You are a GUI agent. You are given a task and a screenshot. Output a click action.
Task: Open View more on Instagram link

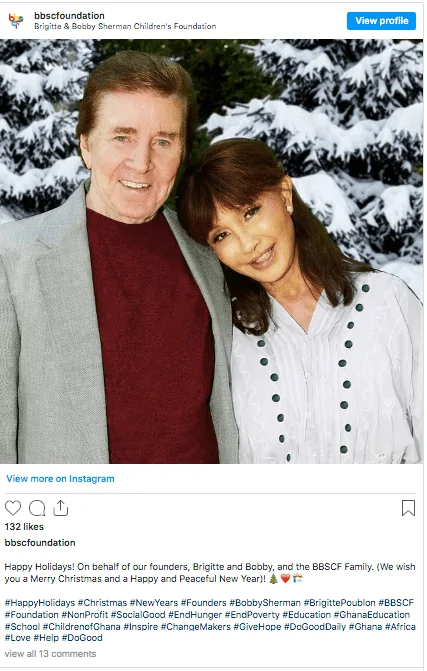pyautogui.click(x=60, y=479)
